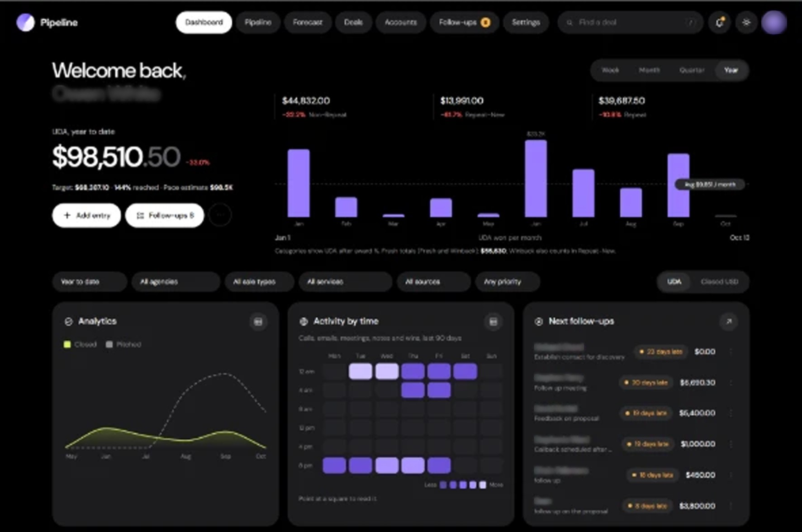Toggle the Pitched legend swatch
The height and width of the screenshot is (532, 802).
pos(109,345)
